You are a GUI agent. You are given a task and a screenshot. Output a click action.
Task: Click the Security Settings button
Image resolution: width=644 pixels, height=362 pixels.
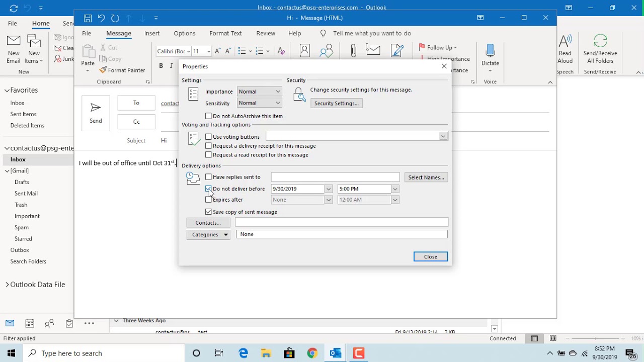337,104
